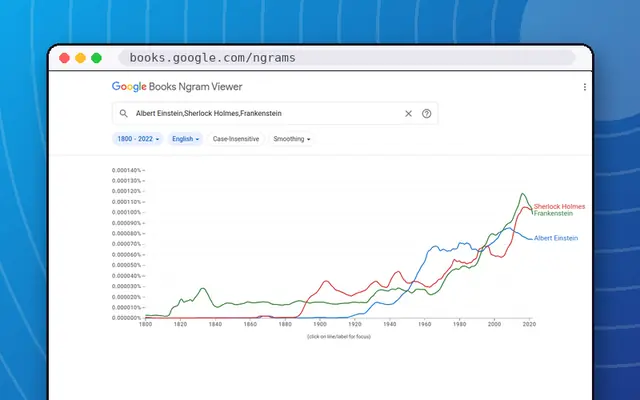Viewport: 640px width, 400px height.
Task: Click the Google Books Ngram Viewer logo
Action: (x=177, y=87)
